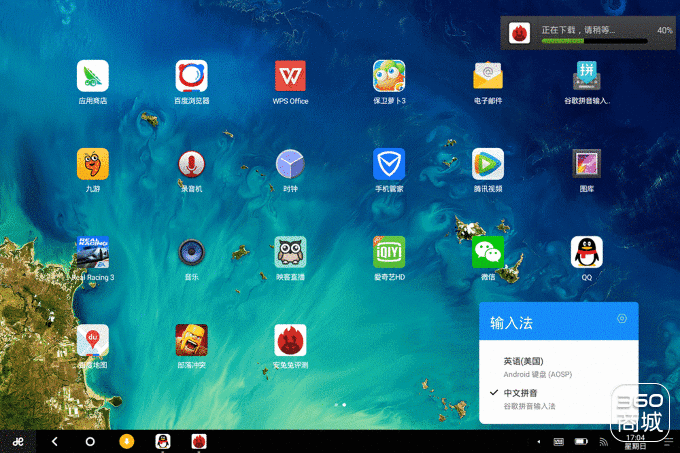
Task: Open the 电子邮件 email app
Action: click(x=488, y=76)
